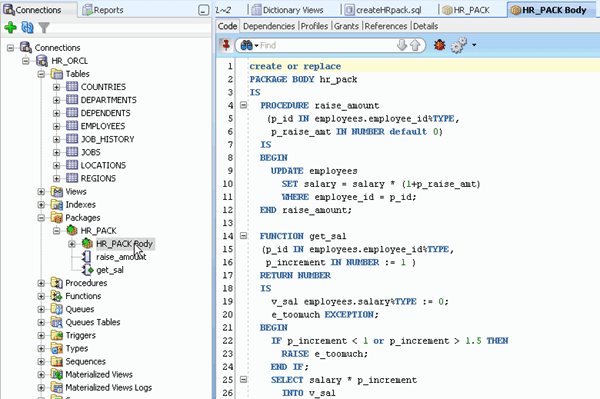Click the red pin Freeze View icon
Image resolution: width=600 pixels, height=399 pixels.
pyautogui.click(x=226, y=45)
